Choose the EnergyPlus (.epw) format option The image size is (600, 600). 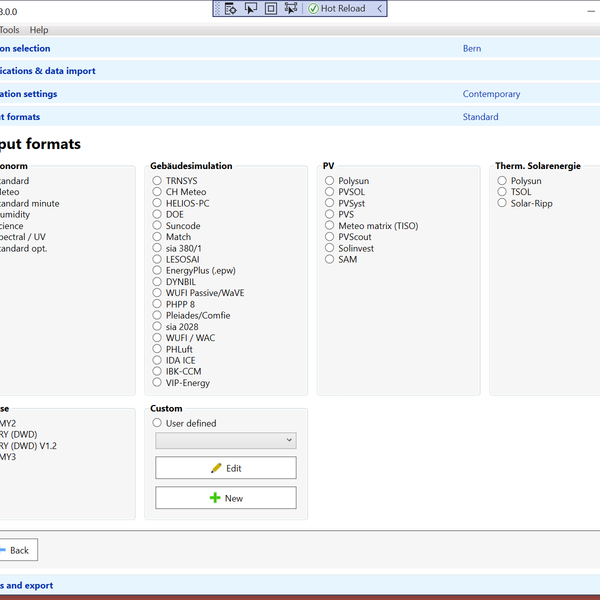pos(157,271)
